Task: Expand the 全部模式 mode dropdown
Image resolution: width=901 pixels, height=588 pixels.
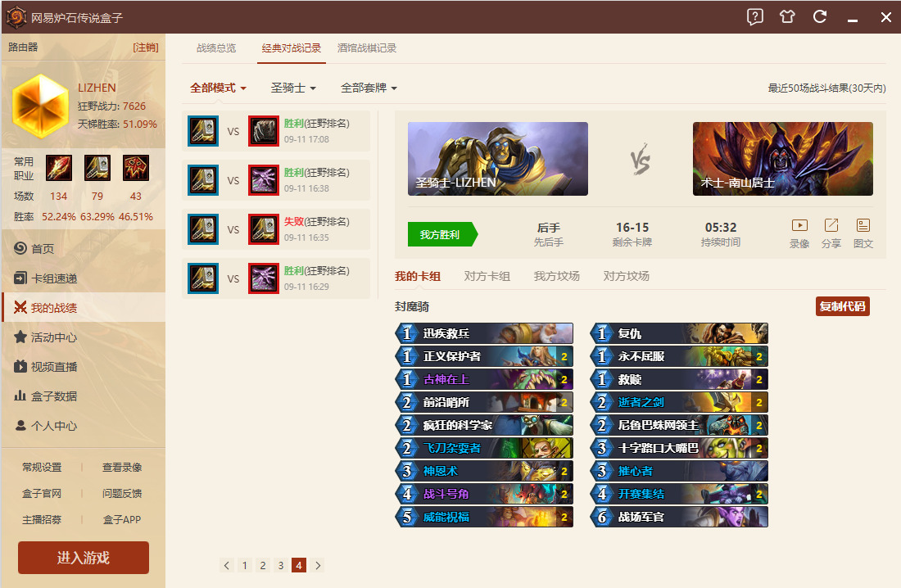Action: (218, 88)
